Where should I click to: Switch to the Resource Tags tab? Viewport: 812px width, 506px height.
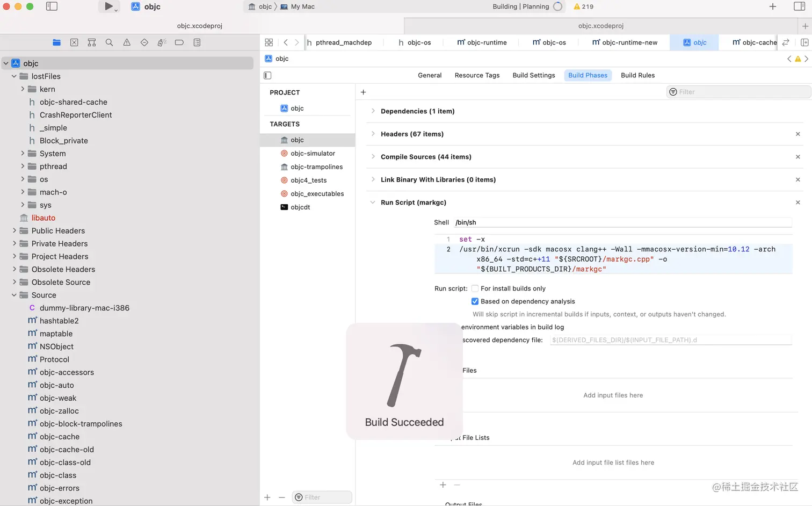click(x=477, y=75)
